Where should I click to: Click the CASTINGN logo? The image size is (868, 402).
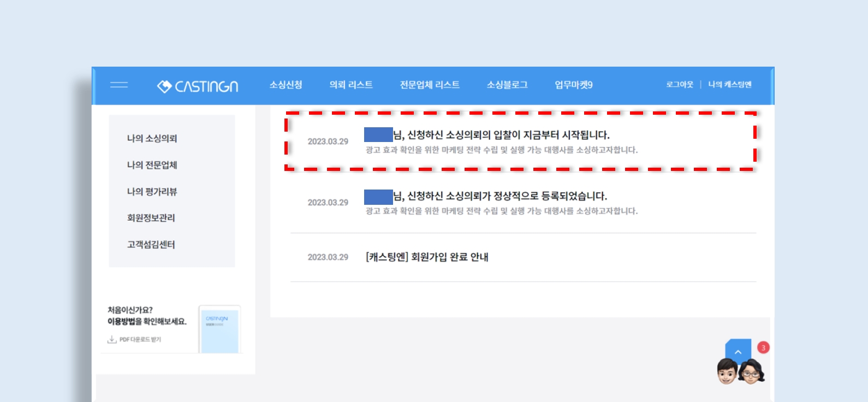click(198, 86)
